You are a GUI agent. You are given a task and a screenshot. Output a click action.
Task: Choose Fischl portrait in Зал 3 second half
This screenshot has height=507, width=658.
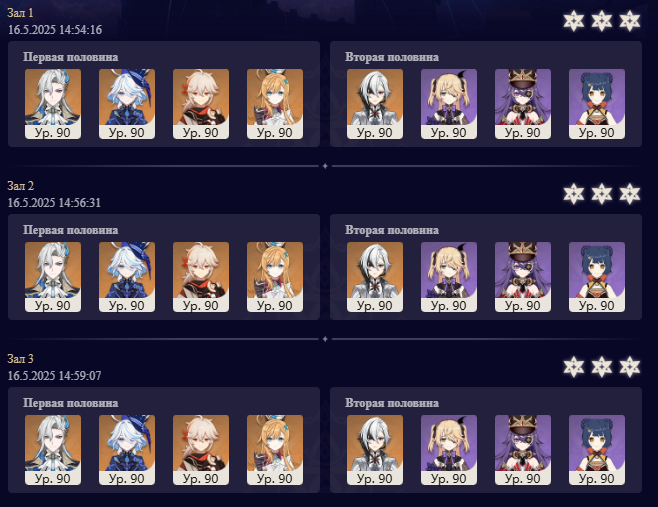[449, 450]
